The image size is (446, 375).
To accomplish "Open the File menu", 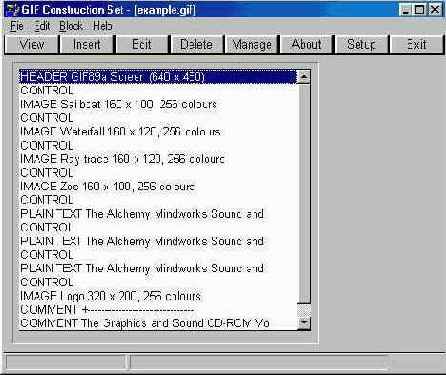I will click(17, 26).
